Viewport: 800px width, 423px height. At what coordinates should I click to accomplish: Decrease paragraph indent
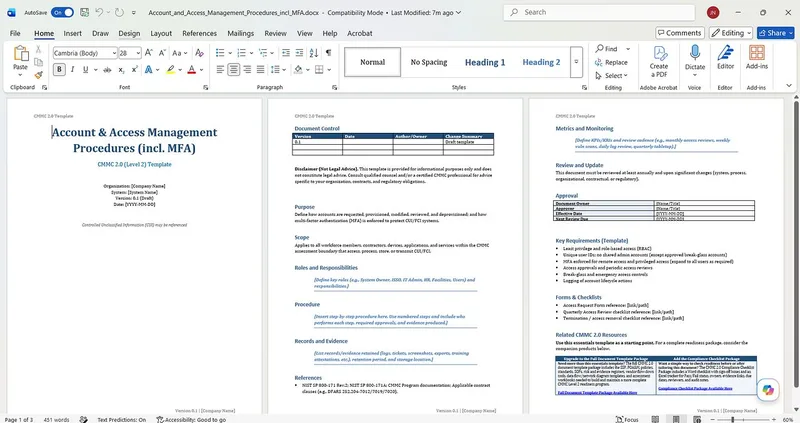[x=286, y=53]
